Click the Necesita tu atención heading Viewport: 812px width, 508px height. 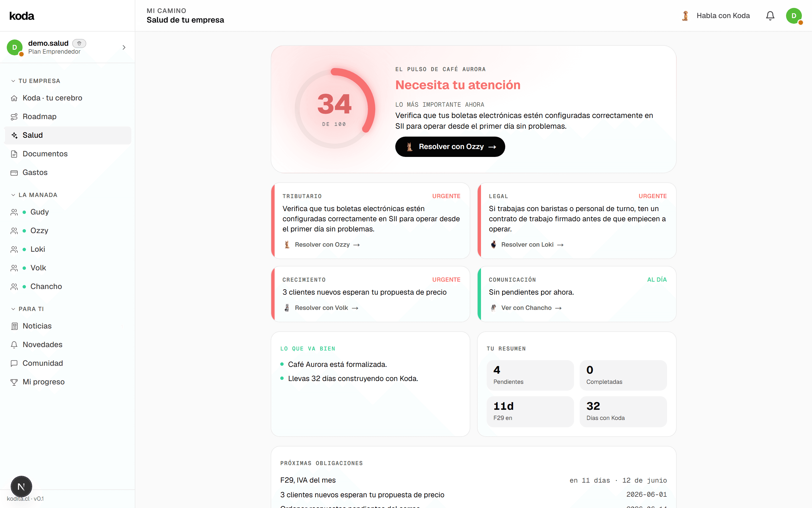pos(458,85)
